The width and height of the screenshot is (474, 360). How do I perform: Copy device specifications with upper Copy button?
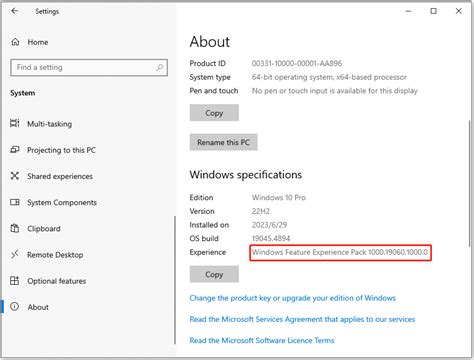(x=214, y=113)
